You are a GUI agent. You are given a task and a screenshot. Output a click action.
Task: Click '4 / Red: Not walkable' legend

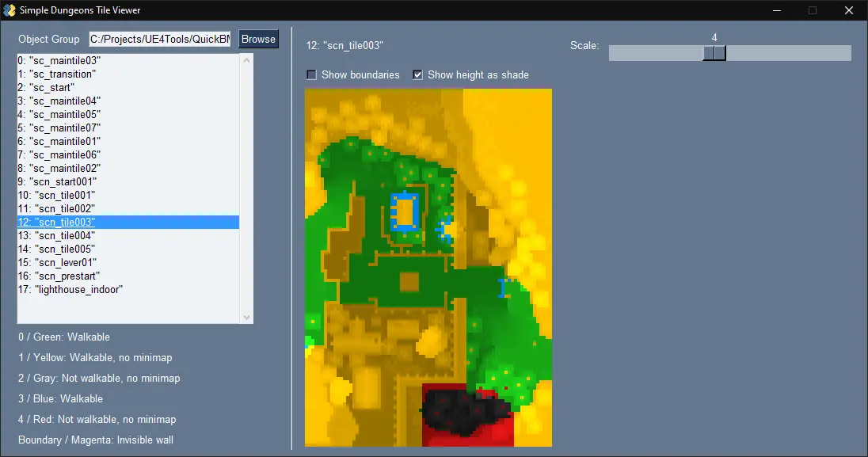point(97,419)
